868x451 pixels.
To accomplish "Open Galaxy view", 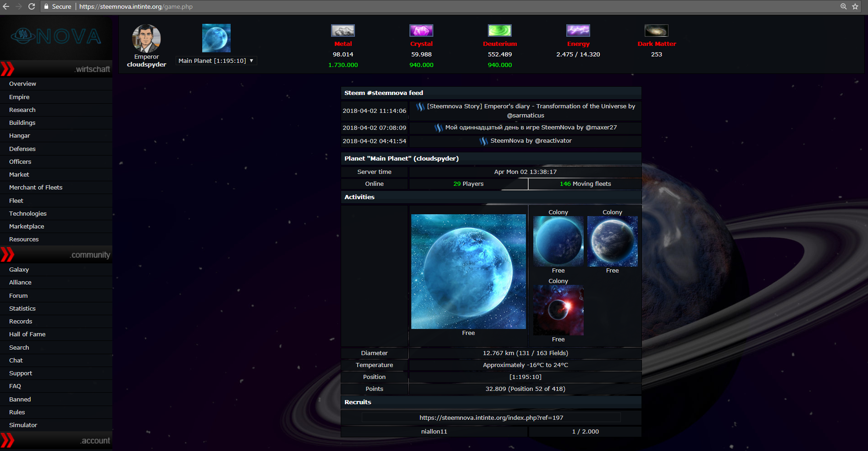I will point(19,269).
